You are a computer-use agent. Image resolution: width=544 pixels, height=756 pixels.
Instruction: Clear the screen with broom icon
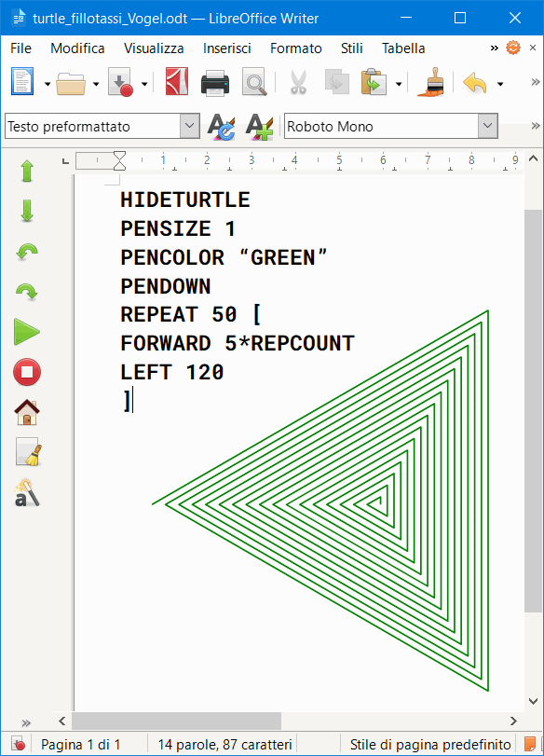coord(28,452)
